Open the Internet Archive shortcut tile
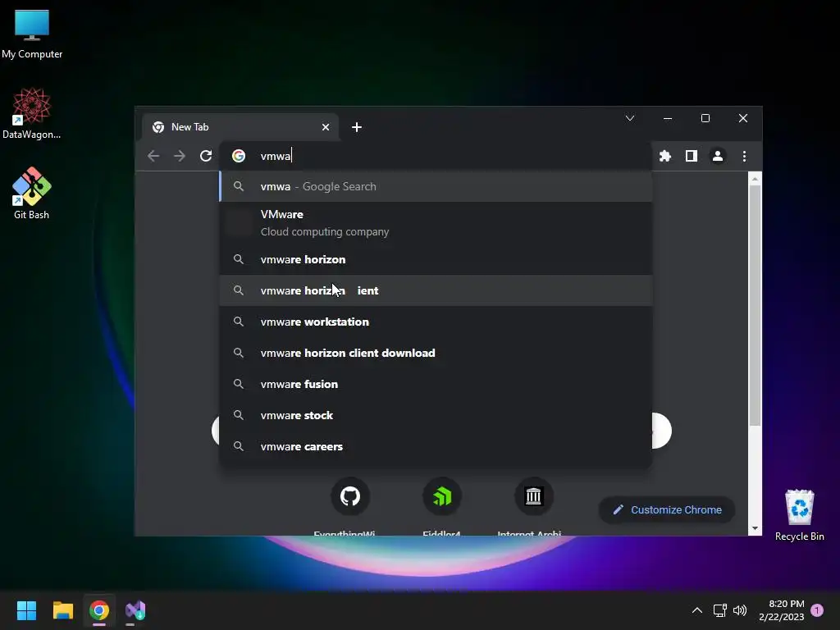Image resolution: width=840 pixels, height=630 pixels. (x=533, y=496)
